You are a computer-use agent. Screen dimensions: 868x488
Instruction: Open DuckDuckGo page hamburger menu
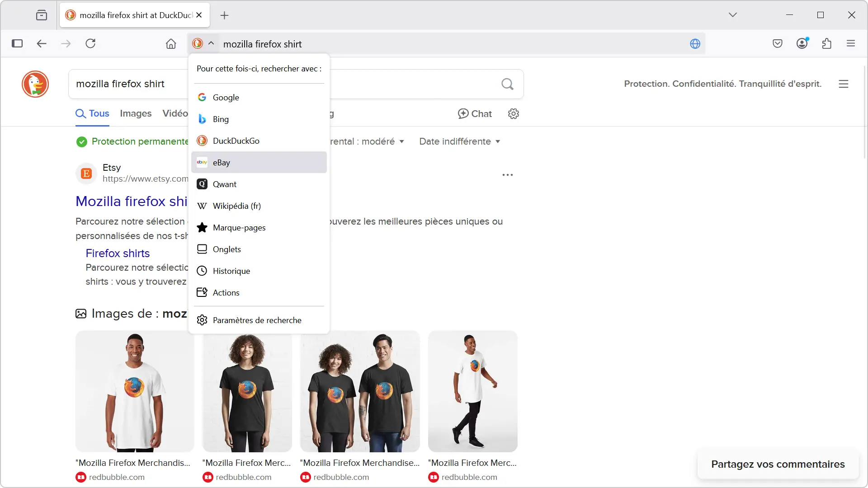coord(844,84)
